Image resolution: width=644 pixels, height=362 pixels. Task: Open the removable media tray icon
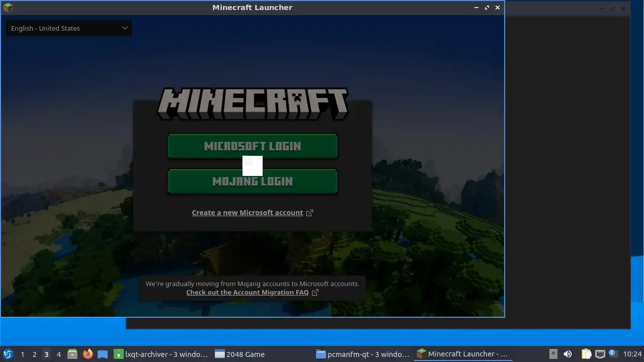click(x=553, y=354)
